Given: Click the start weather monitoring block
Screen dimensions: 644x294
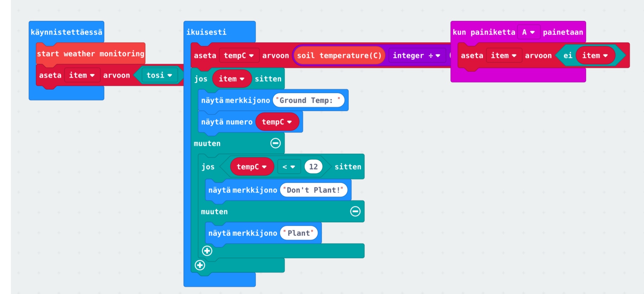Looking at the screenshot, I should point(90,54).
